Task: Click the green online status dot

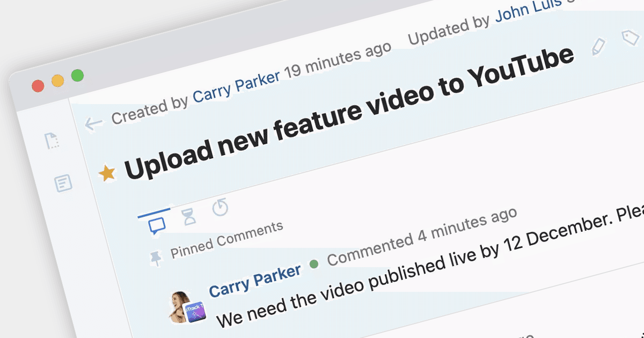Action: (x=314, y=264)
